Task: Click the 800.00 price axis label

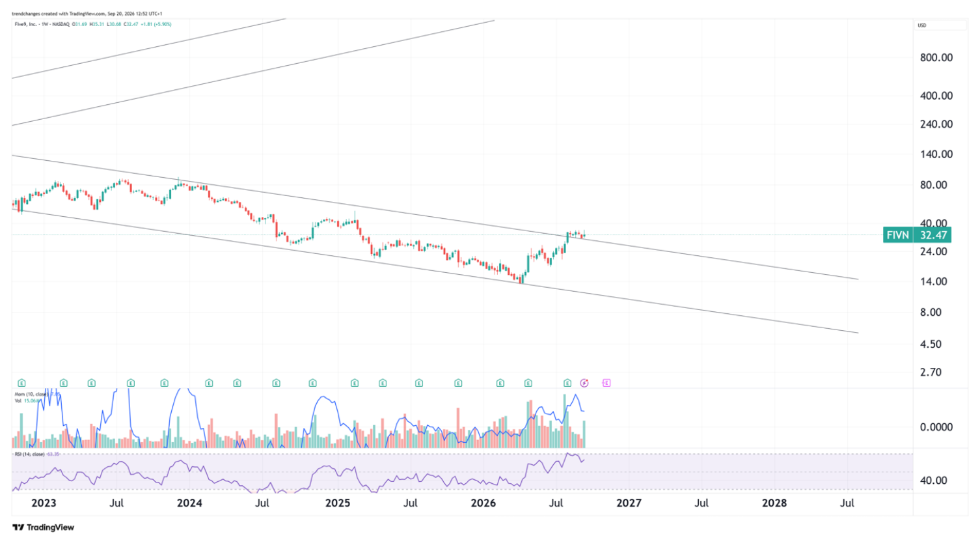Action: click(936, 57)
